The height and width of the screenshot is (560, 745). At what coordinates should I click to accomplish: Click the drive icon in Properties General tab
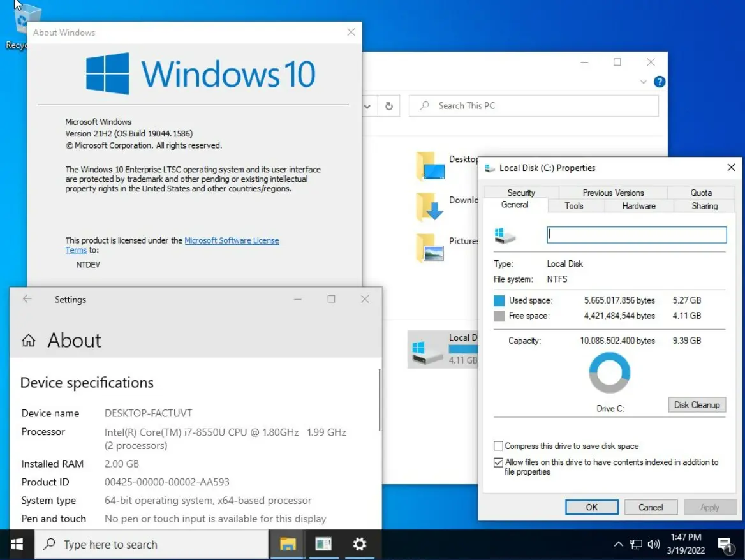click(x=505, y=235)
